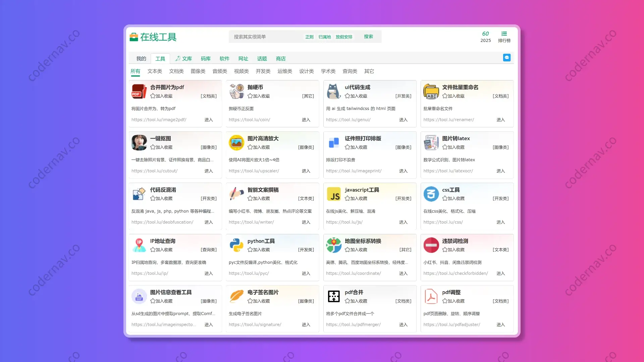Image resolution: width=644 pixels, height=362 pixels.
Task: Click the 在线工具 toolbox logo icon
Action: pos(134,37)
